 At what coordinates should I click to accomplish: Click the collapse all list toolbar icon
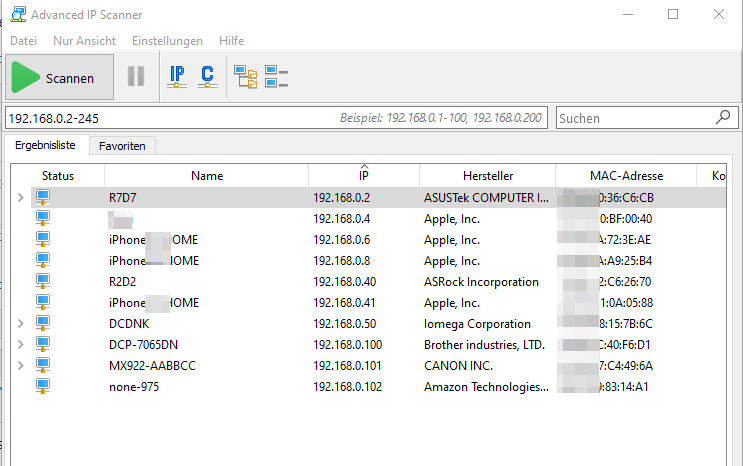click(277, 77)
